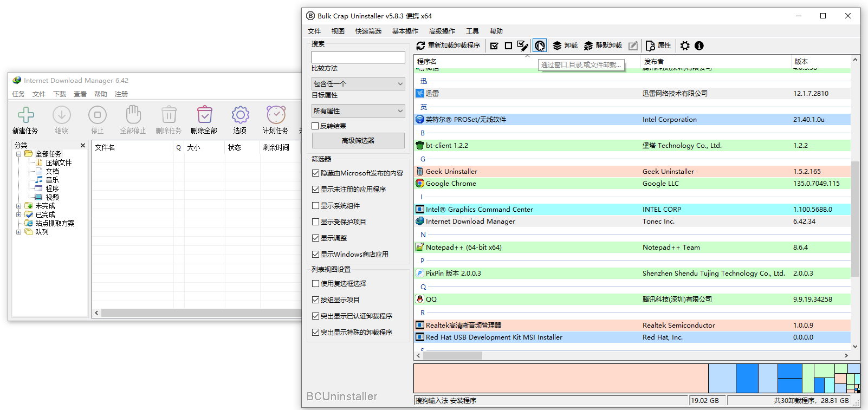Close the 分类 panel in IDM

83,145
